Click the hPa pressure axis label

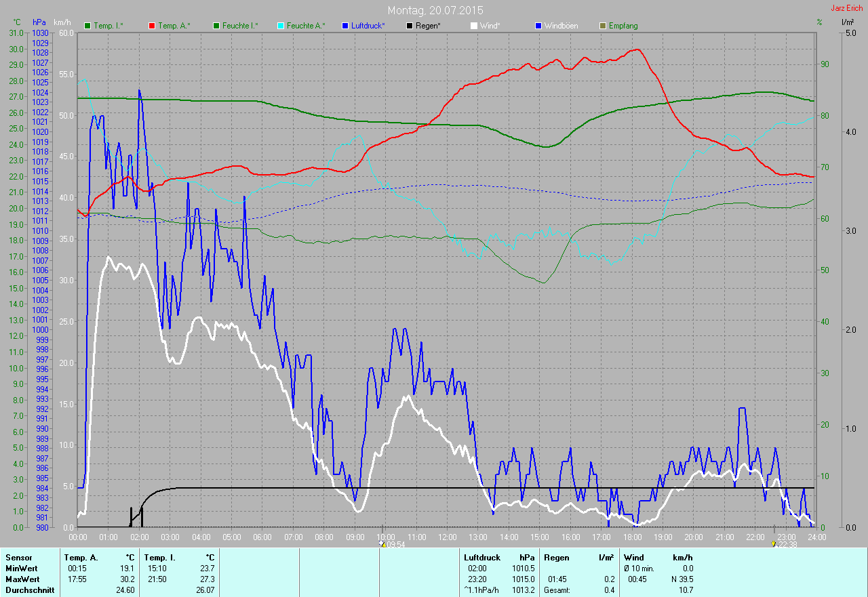[x=39, y=22]
